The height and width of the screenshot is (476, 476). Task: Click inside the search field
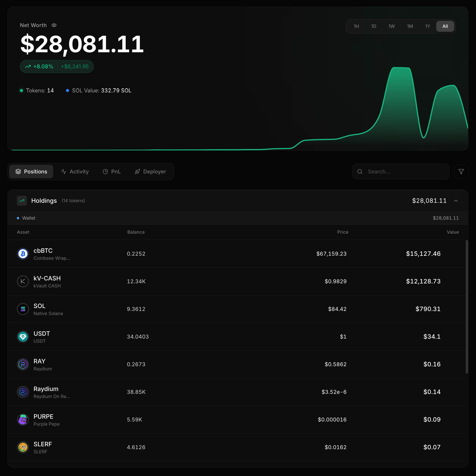tap(400, 172)
